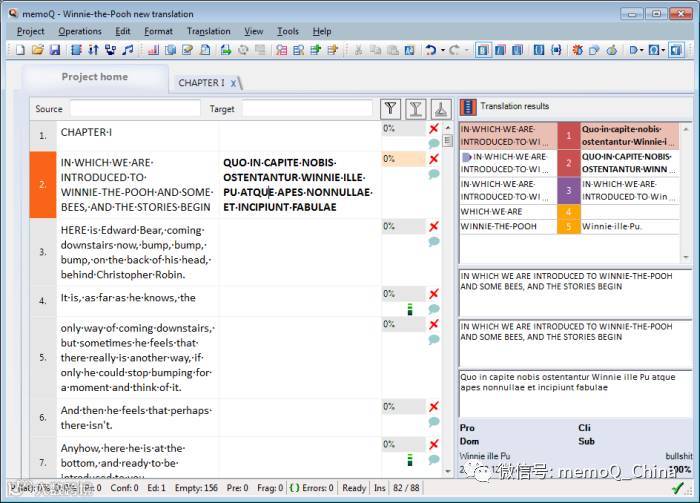Open the Project menu
This screenshot has height=503, width=700.
click(30, 31)
